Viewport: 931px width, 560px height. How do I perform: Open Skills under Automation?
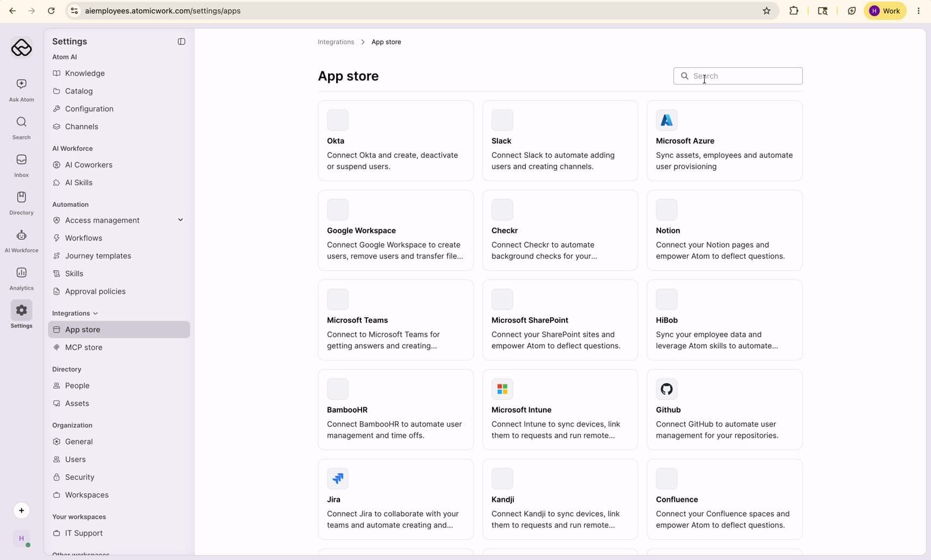119,274
